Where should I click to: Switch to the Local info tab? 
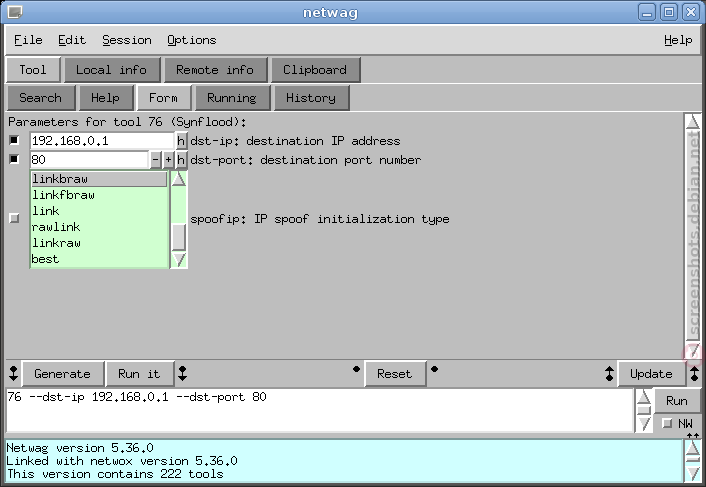[x=111, y=70]
